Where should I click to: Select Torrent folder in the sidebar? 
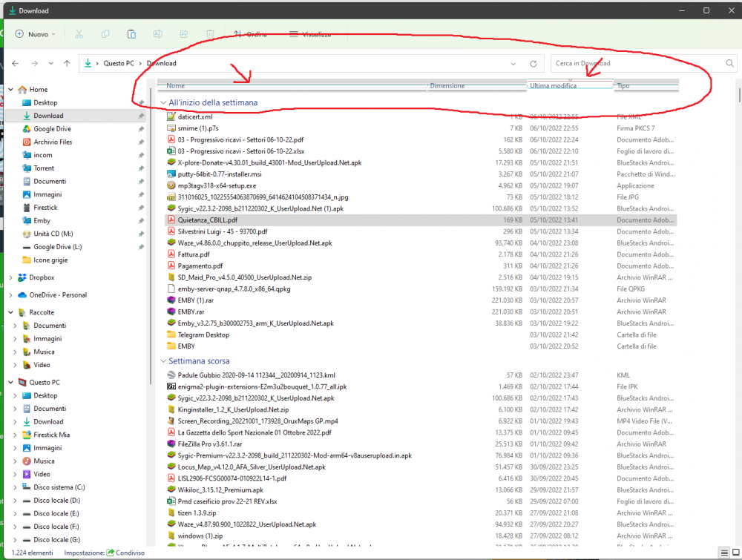point(44,168)
